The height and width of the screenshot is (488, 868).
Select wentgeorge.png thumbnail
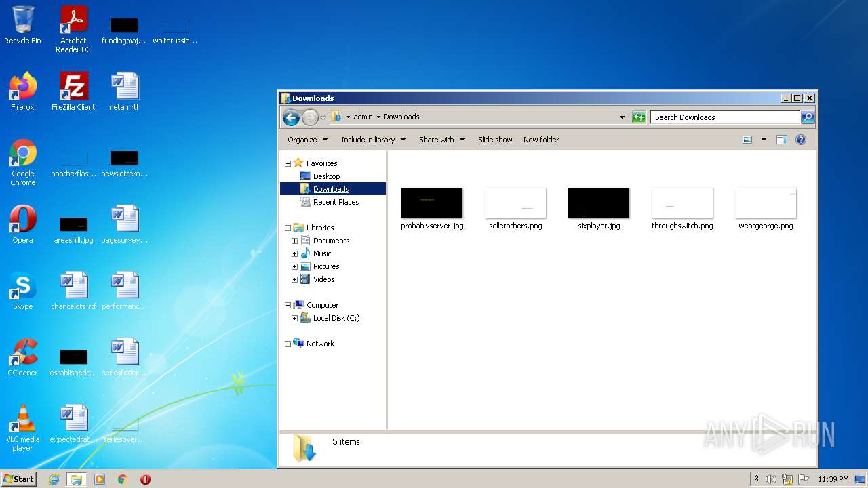point(766,209)
